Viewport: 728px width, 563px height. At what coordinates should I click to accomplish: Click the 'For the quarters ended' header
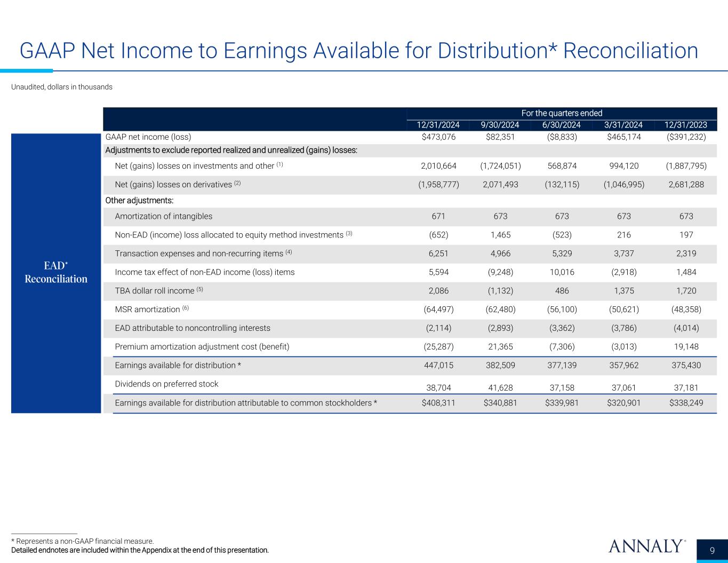pyautogui.click(x=562, y=113)
